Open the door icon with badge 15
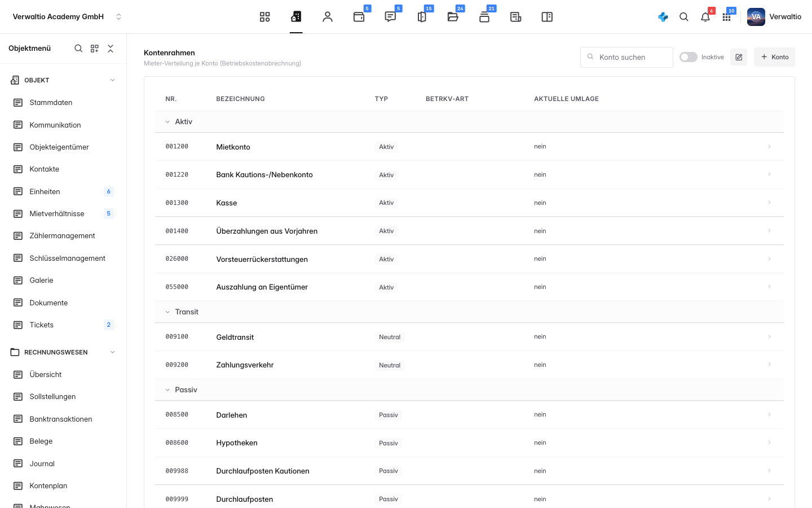This screenshot has width=812, height=508. pos(422,17)
